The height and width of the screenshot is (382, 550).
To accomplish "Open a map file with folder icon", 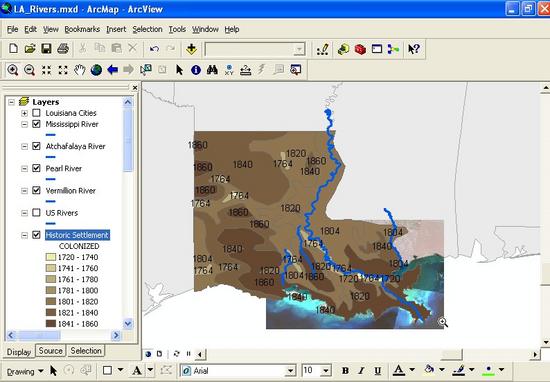I will point(30,48).
